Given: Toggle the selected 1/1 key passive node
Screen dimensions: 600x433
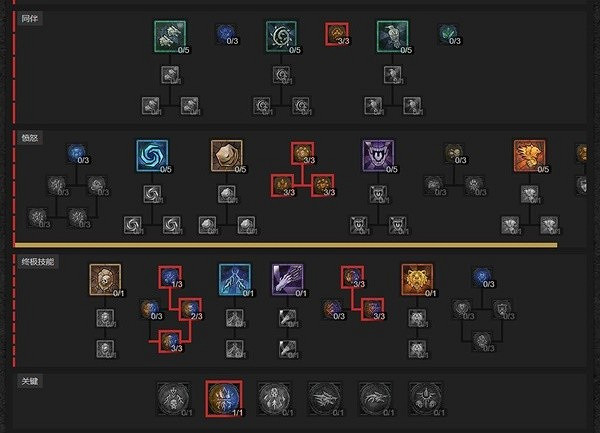Looking at the screenshot, I should (224, 398).
